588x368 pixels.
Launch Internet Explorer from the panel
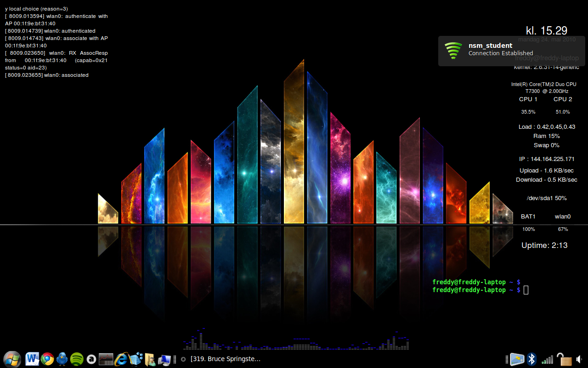point(121,359)
